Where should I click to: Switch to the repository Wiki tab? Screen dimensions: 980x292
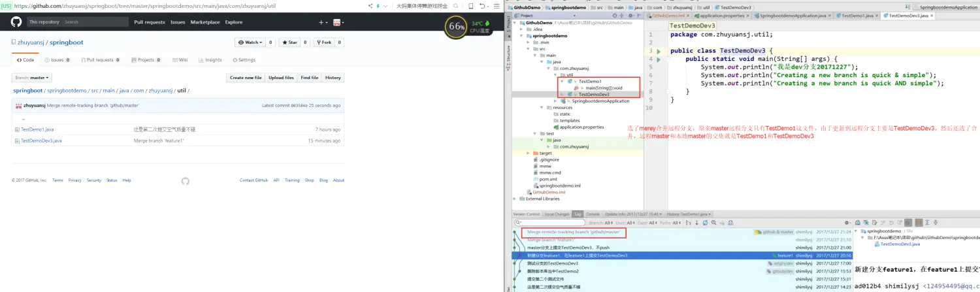180,60
